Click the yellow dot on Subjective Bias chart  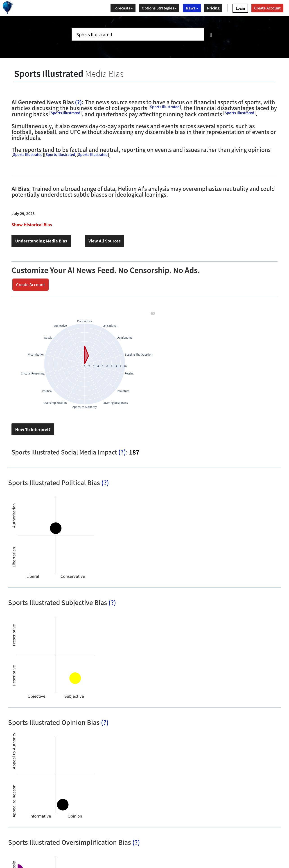point(75,678)
